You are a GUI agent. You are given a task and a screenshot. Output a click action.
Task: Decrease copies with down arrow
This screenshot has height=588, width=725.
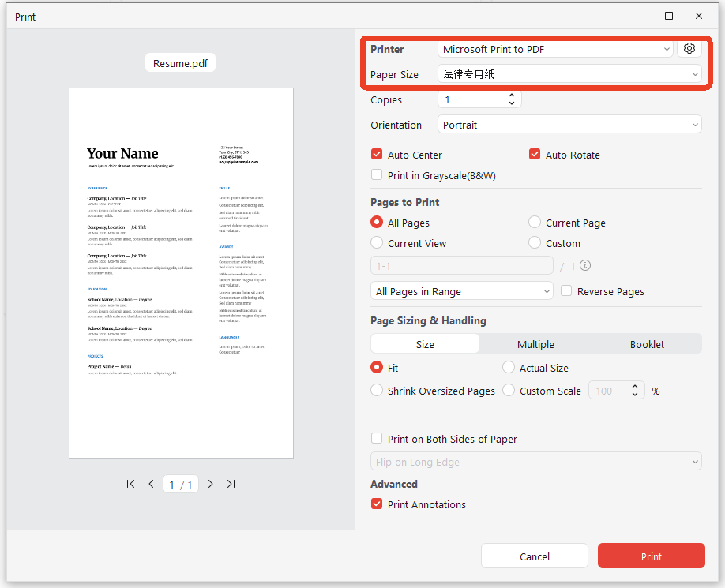[x=512, y=103]
